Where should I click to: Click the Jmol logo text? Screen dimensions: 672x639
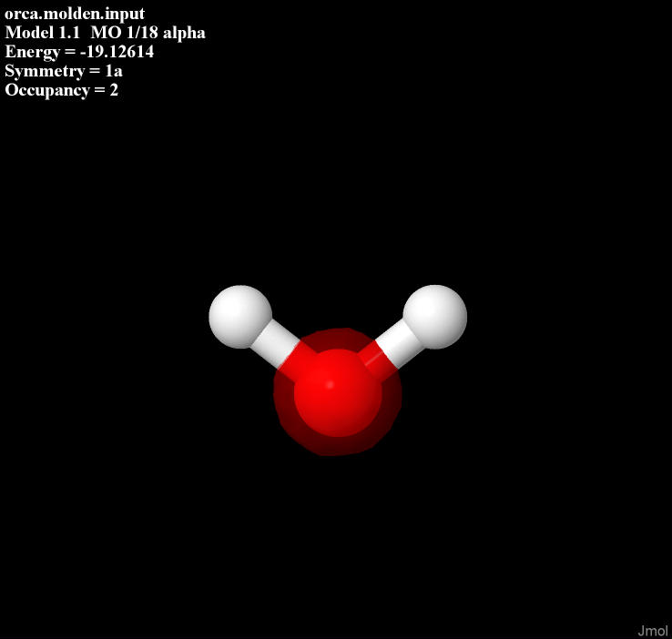click(652, 631)
